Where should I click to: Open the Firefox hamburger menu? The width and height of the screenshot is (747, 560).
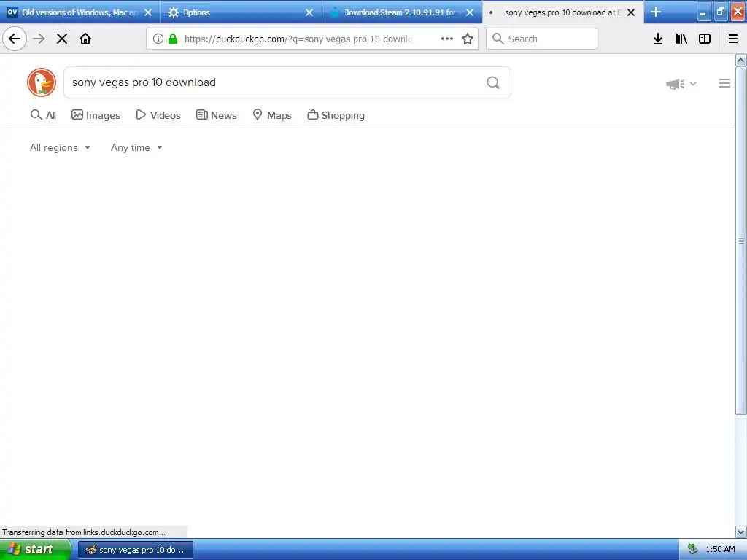tap(733, 39)
